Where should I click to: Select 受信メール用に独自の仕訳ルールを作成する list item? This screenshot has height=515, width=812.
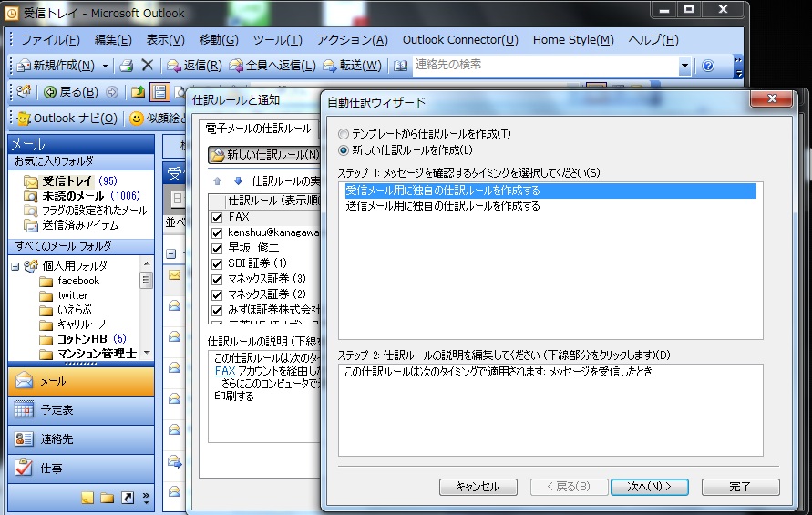point(550,191)
